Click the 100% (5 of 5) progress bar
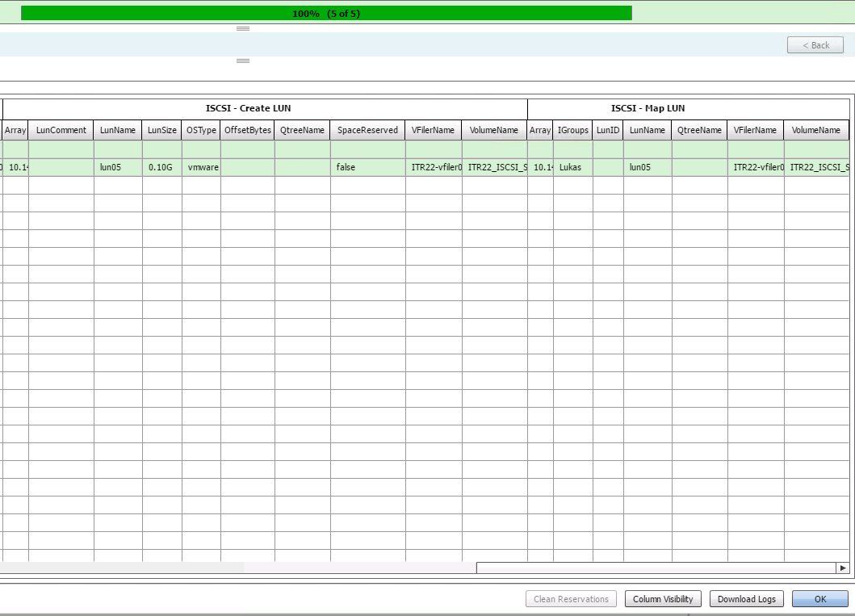This screenshot has height=616, width=855. (x=326, y=13)
